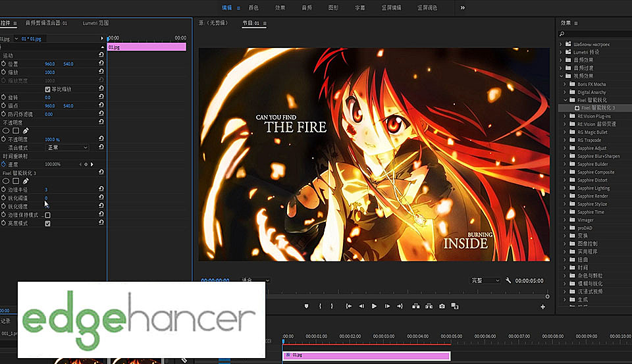Add a marker in the program monitor
Viewport: 632px width, 364px height.
tap(306, 306)
